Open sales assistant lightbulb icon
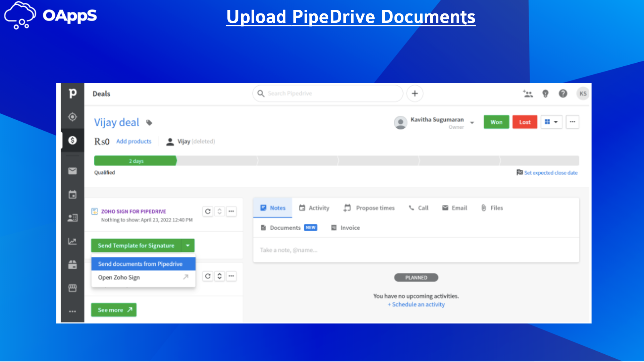644x362 pixels. click(545, 94)
